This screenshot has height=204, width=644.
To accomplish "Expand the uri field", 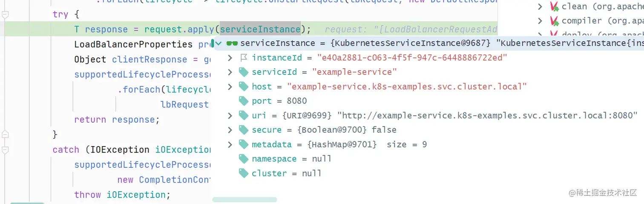I will pyautogui.click(x=230, y=115).
